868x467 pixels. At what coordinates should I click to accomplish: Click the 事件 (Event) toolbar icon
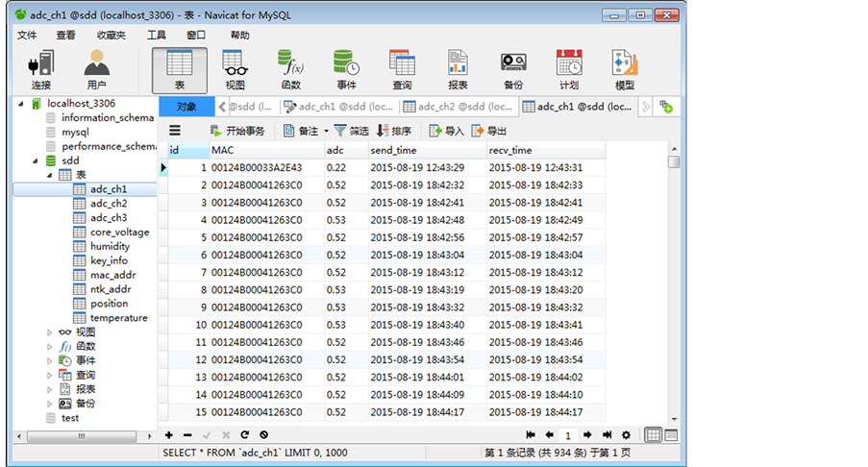[x=346, y=70]
